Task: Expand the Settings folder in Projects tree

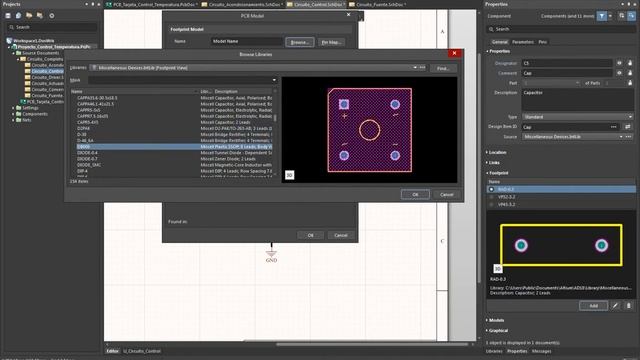Action: pyautogui.click(x=13, y=108)
